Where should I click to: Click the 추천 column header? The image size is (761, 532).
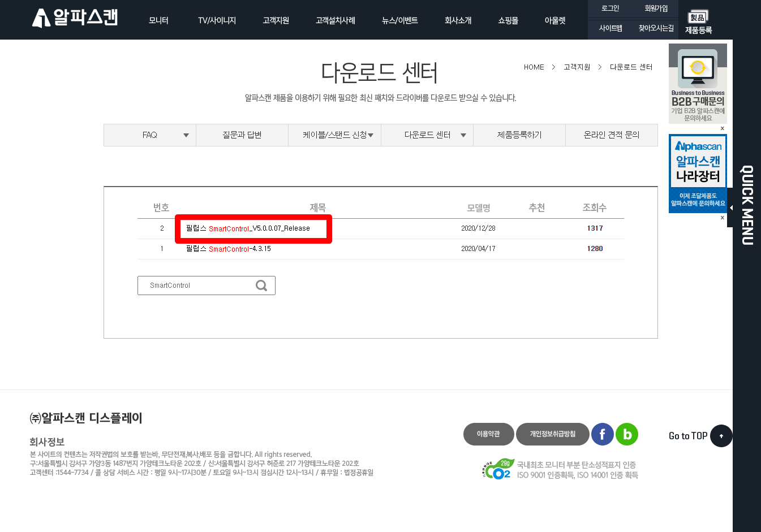tap(537, 207)
